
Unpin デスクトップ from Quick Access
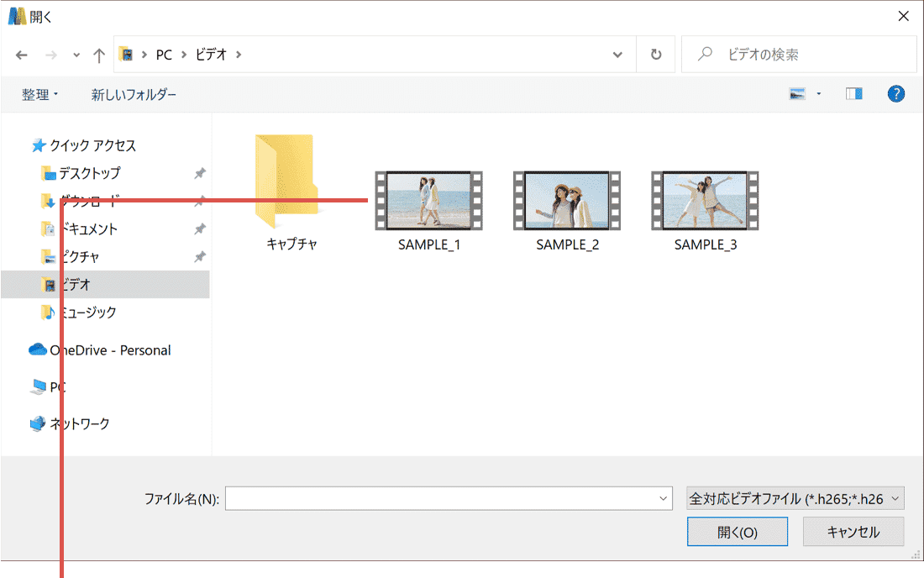point(199,173)
